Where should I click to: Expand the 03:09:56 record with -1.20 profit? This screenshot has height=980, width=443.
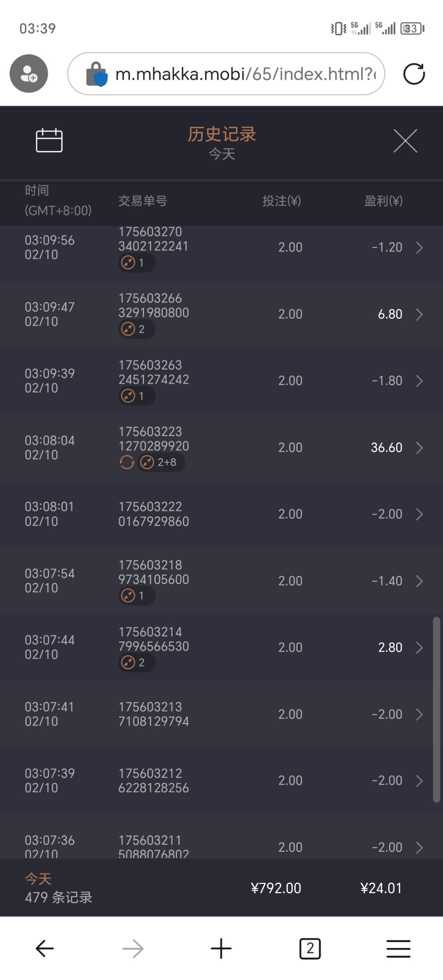[x=419, y=247]
